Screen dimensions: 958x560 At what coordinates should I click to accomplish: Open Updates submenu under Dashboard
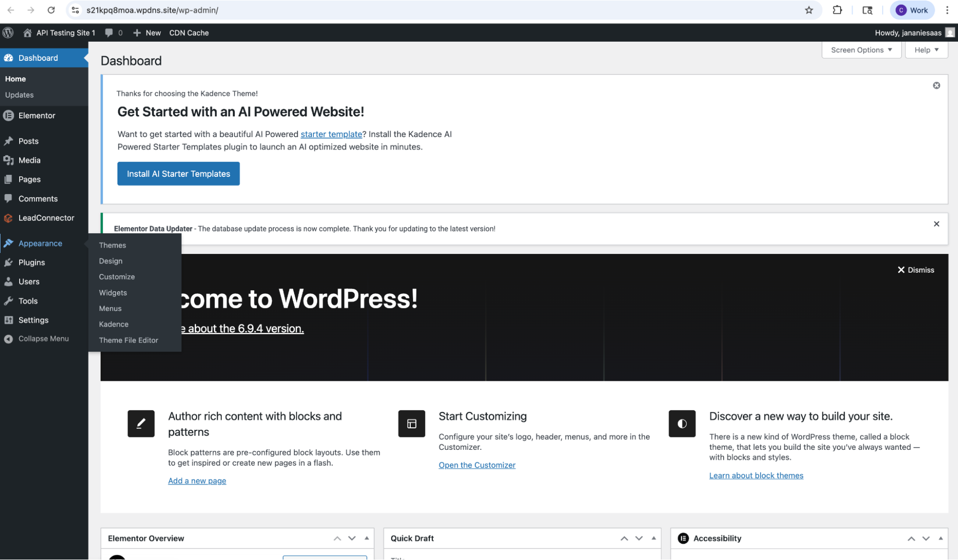point(19,95)
